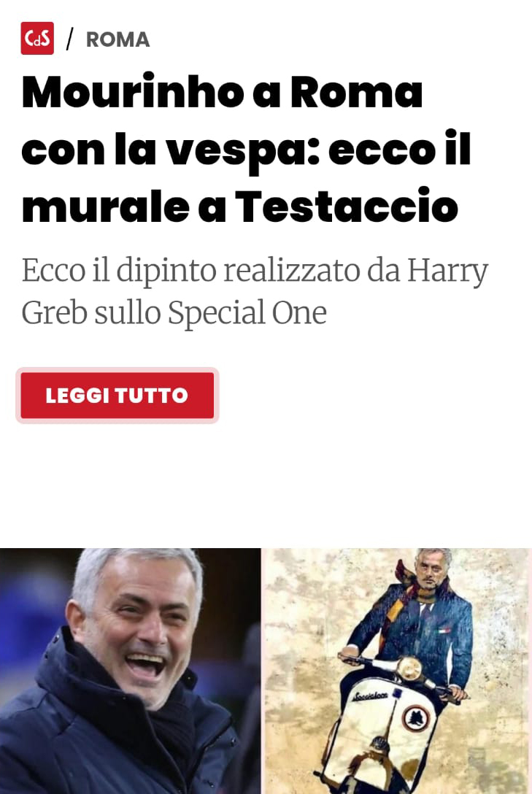Click the word 'Testaccio' in the headline
The height and width of the screenshot is (794, 532).
click(347, 207)
